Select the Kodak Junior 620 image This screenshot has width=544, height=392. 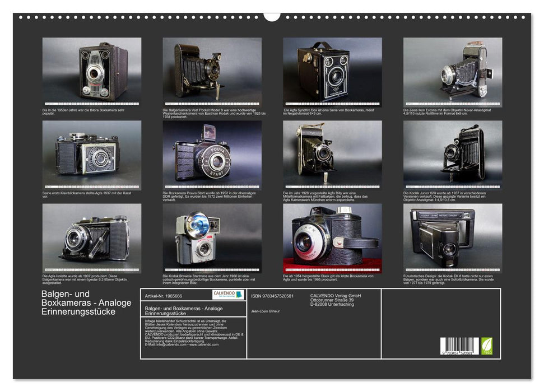click(x=452, y=153)
